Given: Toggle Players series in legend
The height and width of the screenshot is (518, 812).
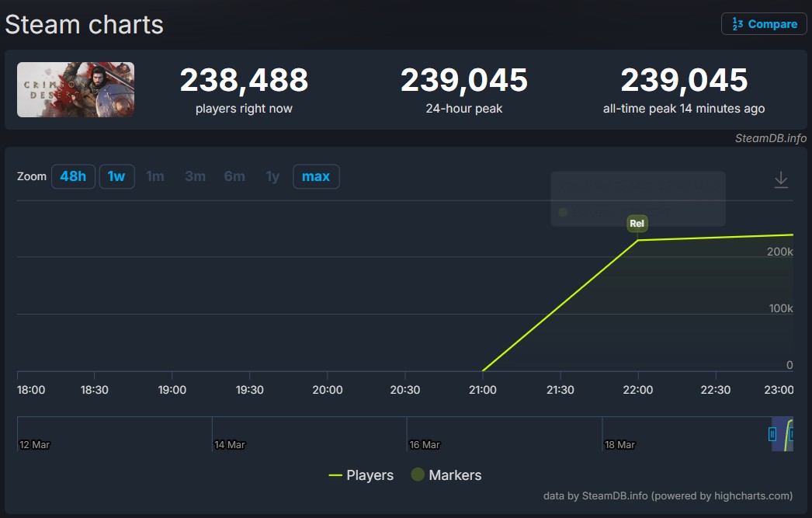Looking at the screenshot, I should 370,475.
